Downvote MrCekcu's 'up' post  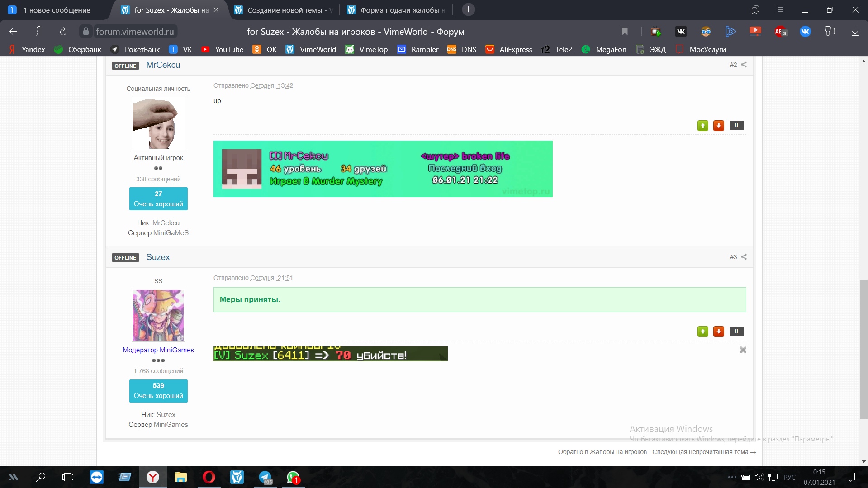[x=718, y=126]
